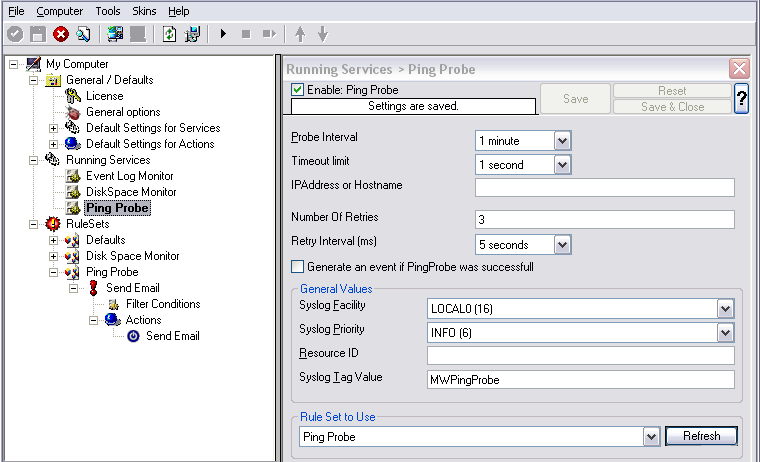Image resolution: width=760 pixels, height=462 pixels.
Task: Enable generating event if PingProbe successful
Action: click(297, 267)
